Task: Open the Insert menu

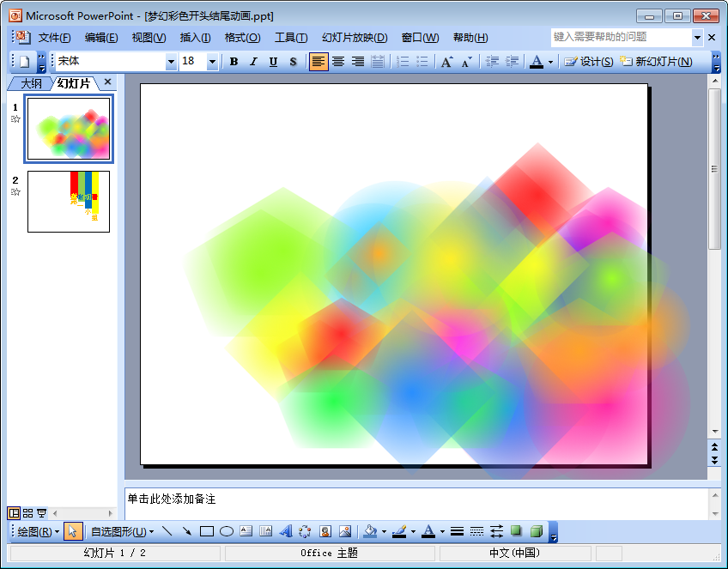Action: coord(195,38)
